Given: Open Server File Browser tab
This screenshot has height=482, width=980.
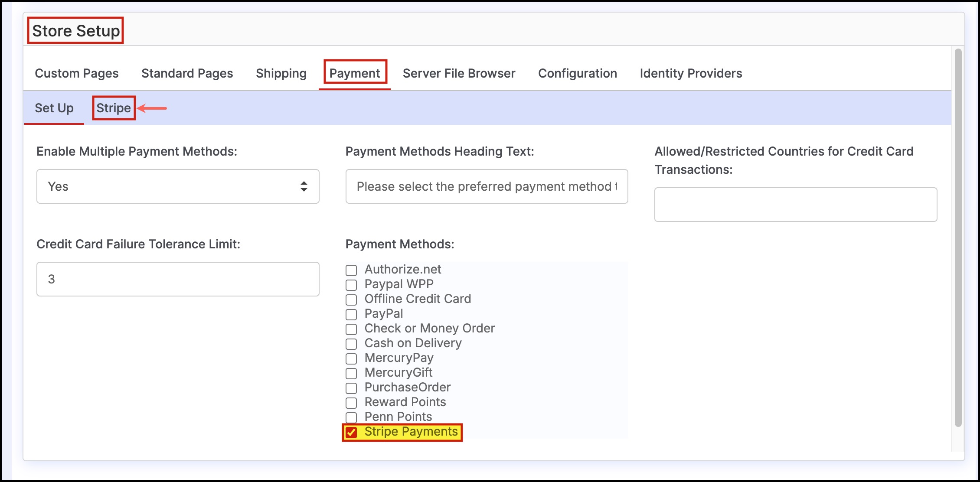Looking at the screenshot, I should tap(459, 73).
